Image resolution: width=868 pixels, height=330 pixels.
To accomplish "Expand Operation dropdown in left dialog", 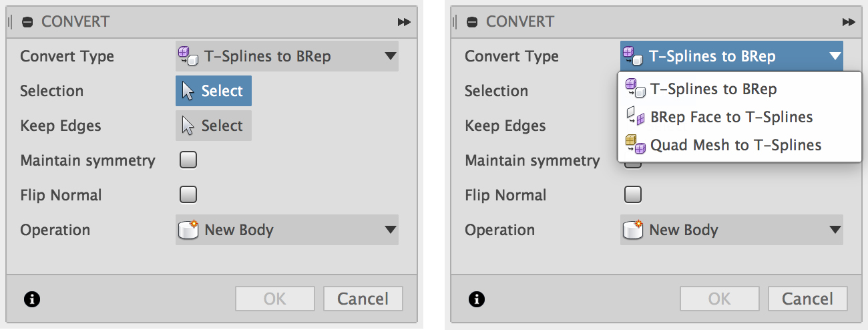I will point(286,230).
